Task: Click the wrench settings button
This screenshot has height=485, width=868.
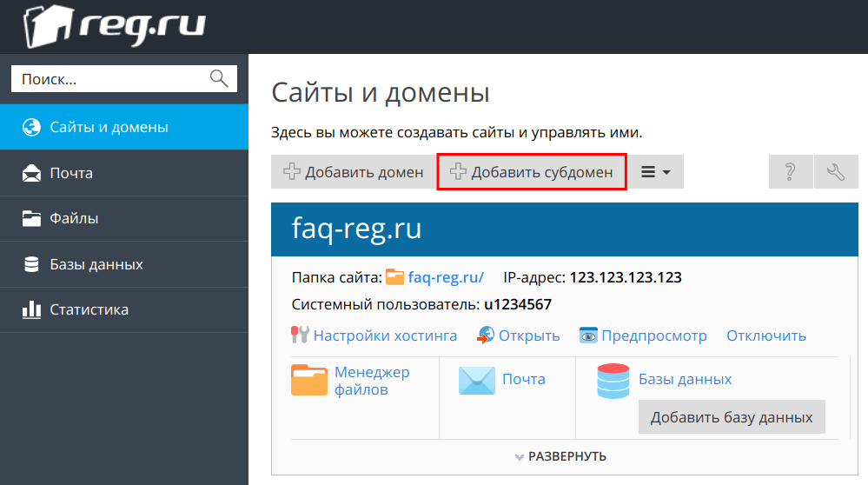Action: [836, 171]
